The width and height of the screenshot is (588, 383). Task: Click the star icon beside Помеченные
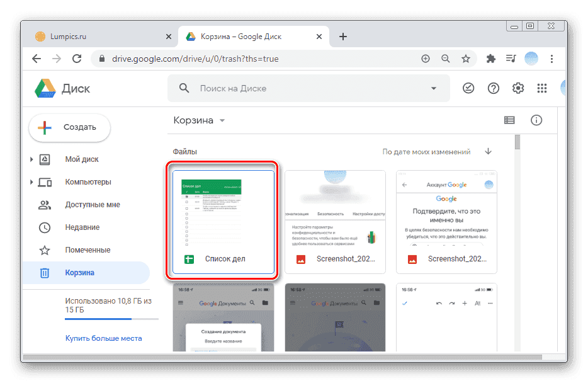pos(45,250)
